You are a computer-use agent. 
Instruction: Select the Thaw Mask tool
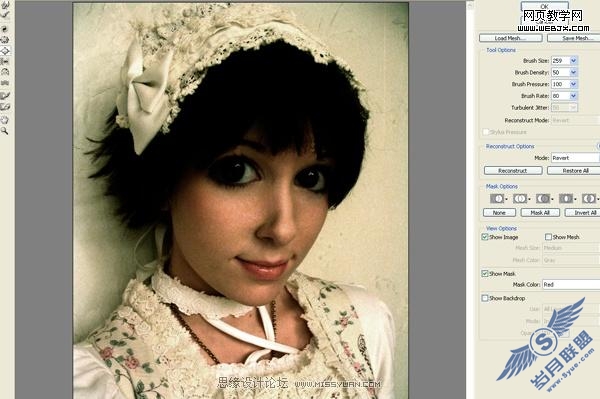tap(5, 107)
